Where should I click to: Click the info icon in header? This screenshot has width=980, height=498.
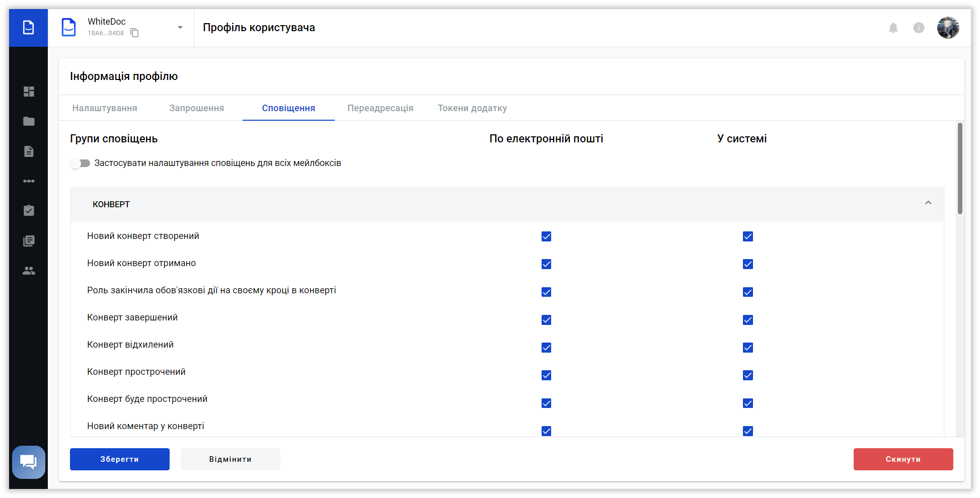pos(919,28)
